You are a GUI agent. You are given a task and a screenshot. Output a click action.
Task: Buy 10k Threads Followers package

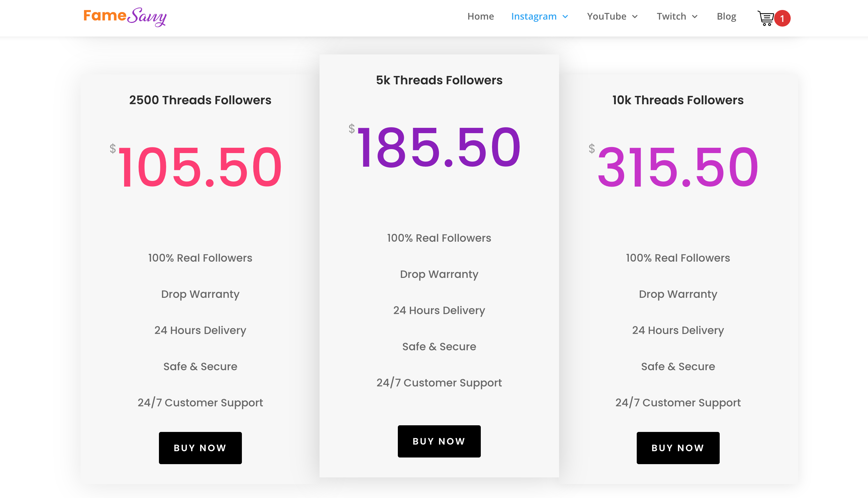pos(678,448)
